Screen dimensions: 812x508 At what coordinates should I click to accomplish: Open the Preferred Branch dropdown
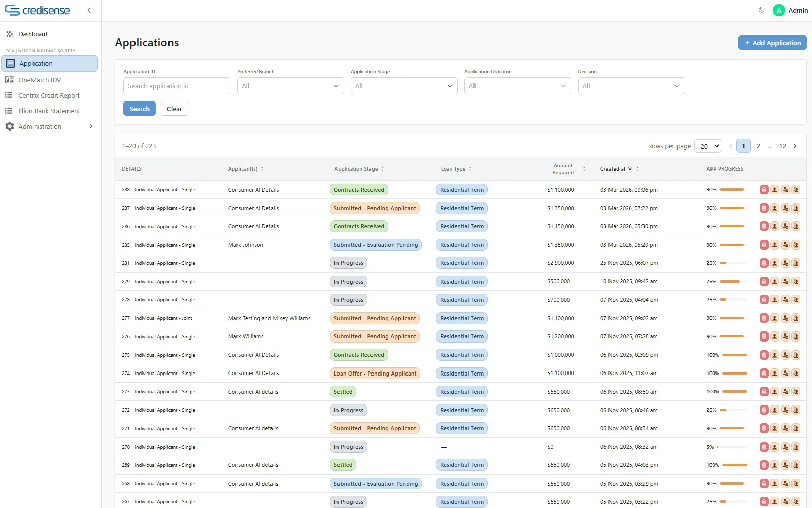[x=290, y=86]
